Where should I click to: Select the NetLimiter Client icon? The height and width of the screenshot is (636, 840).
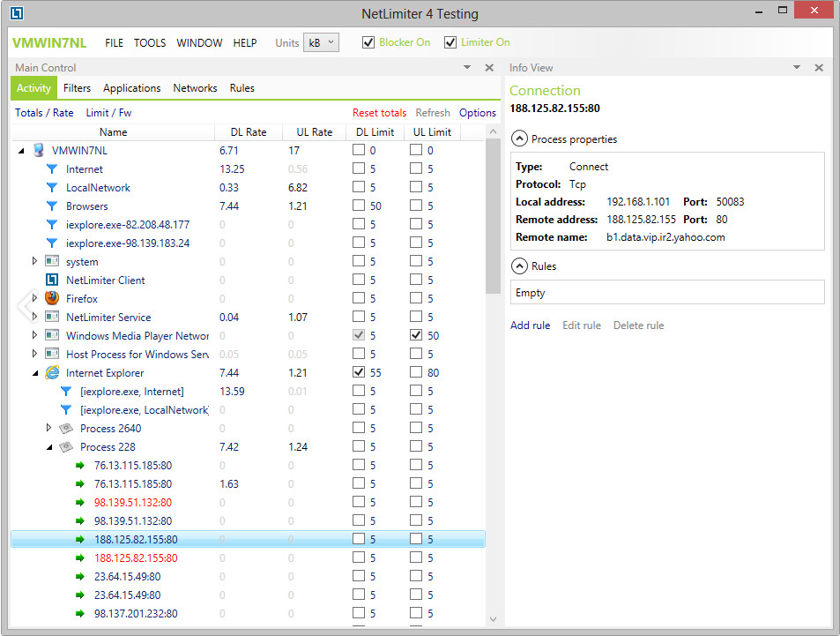pyautogui.click(x=52, y=280)
